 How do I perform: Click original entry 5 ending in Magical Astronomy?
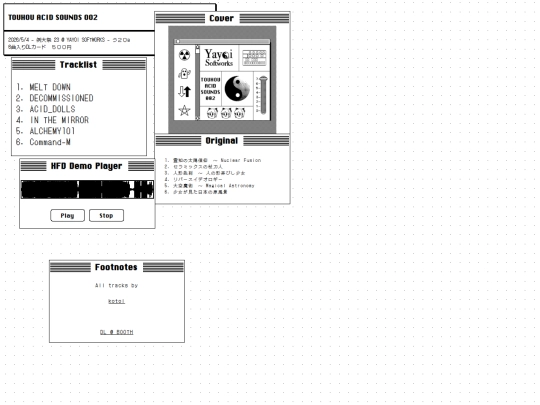click(x=209, y=186)
